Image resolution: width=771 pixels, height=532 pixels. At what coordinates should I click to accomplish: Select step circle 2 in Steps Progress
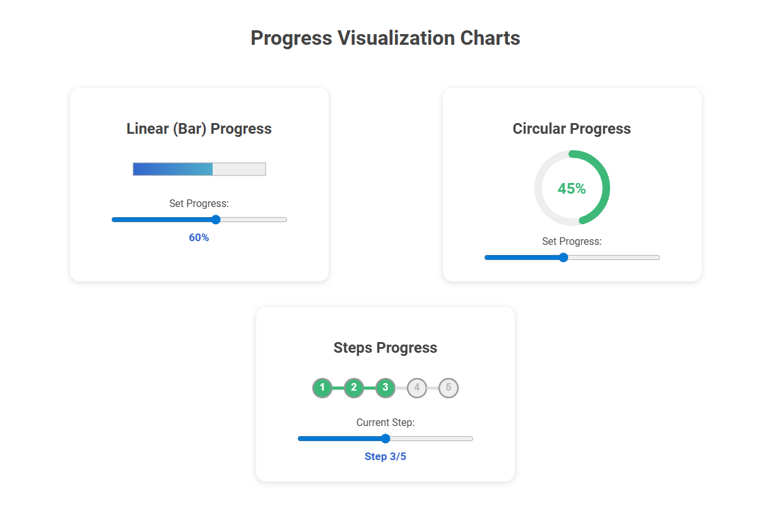(354, 388)
